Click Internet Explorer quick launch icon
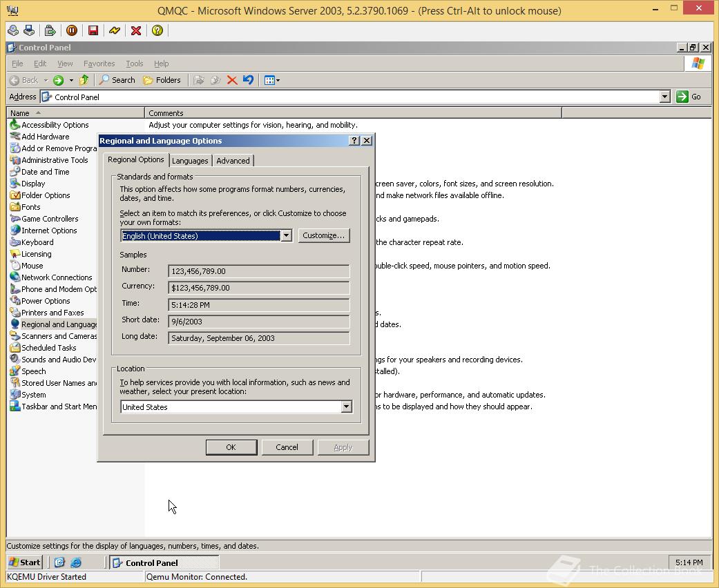Viewport: 719px width, 588px height. [76, 562]
